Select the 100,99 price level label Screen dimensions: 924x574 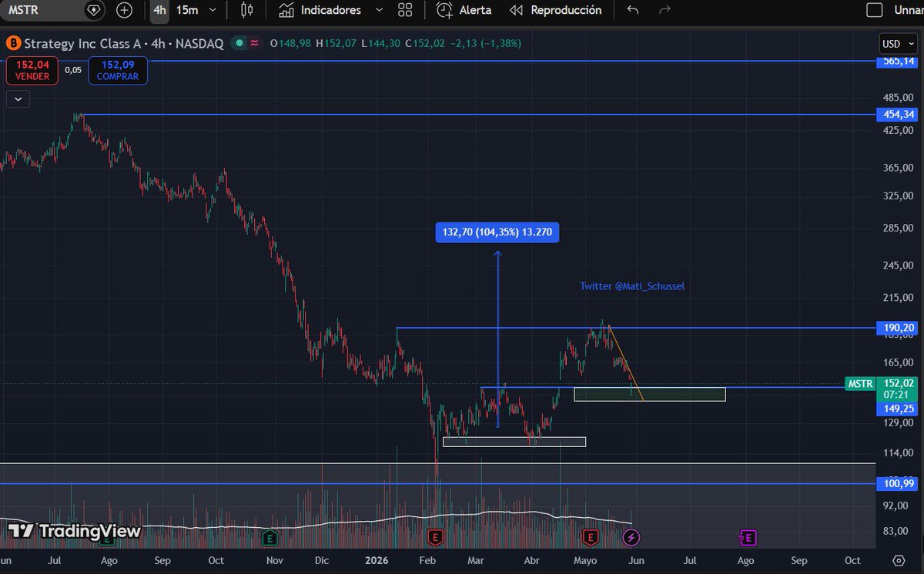pyautogui.click(x=897, y=484)
